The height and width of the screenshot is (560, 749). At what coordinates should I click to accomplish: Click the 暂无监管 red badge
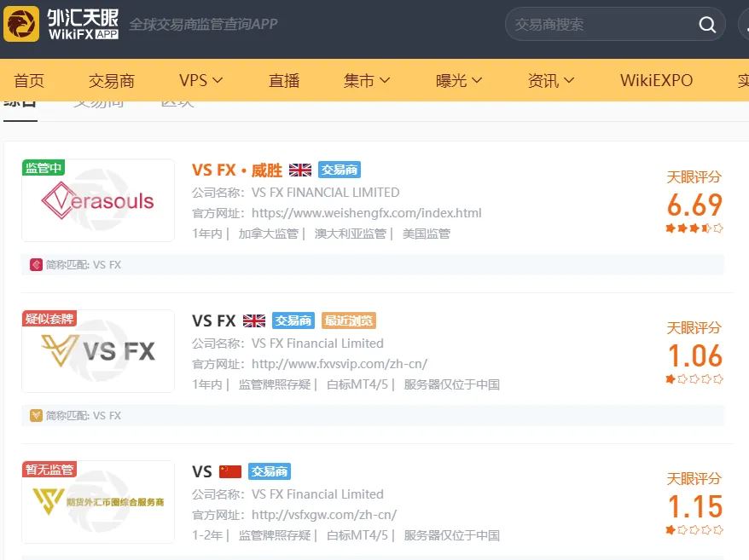click(49, 470)
